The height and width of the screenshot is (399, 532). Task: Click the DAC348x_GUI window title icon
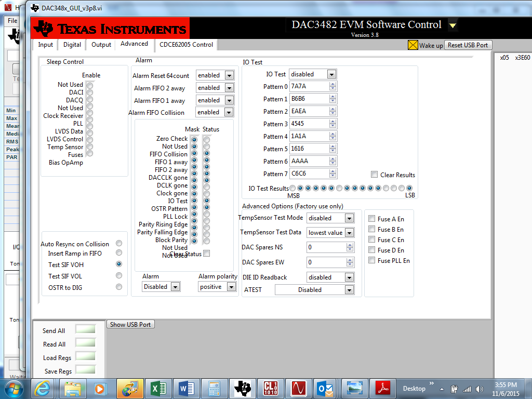(35, 8)
